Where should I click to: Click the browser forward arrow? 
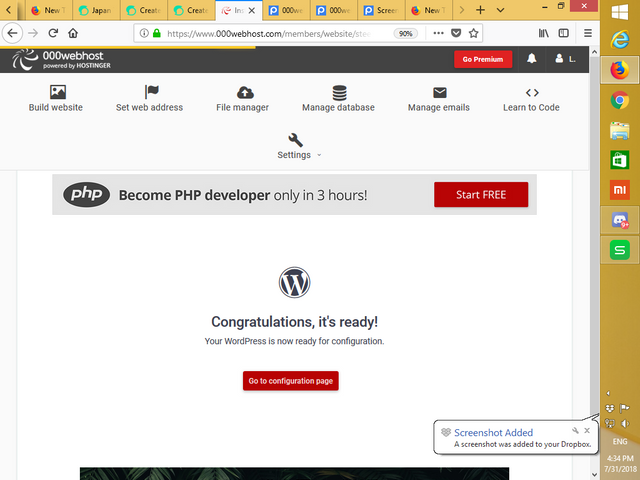click(x=33, y=33)
